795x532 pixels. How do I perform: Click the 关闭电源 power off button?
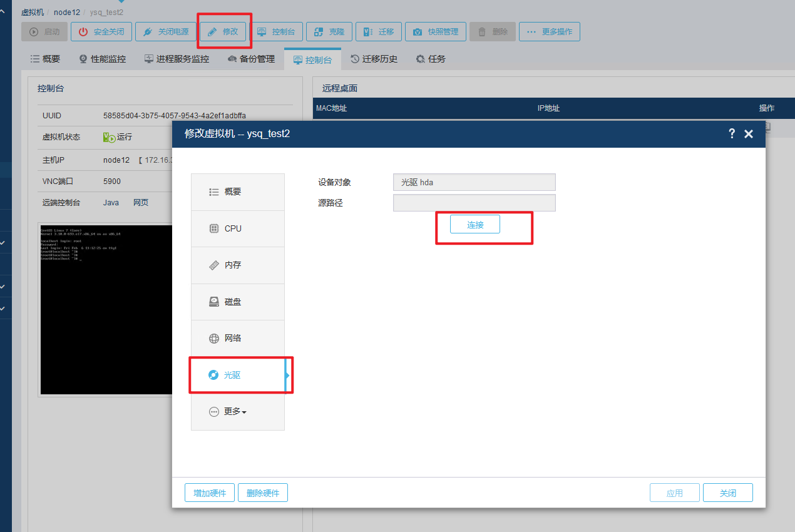point(164,32)
